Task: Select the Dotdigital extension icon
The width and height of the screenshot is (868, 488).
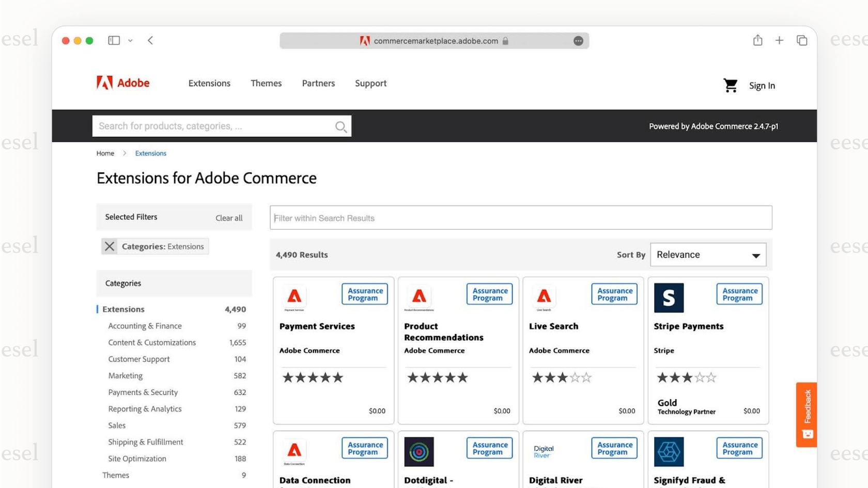Action: tap(419, 451)
